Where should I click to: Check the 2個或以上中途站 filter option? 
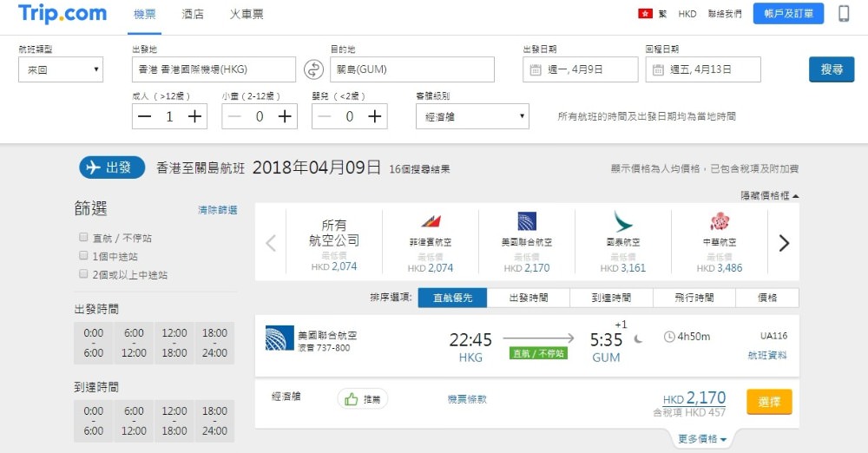(82, 274)
